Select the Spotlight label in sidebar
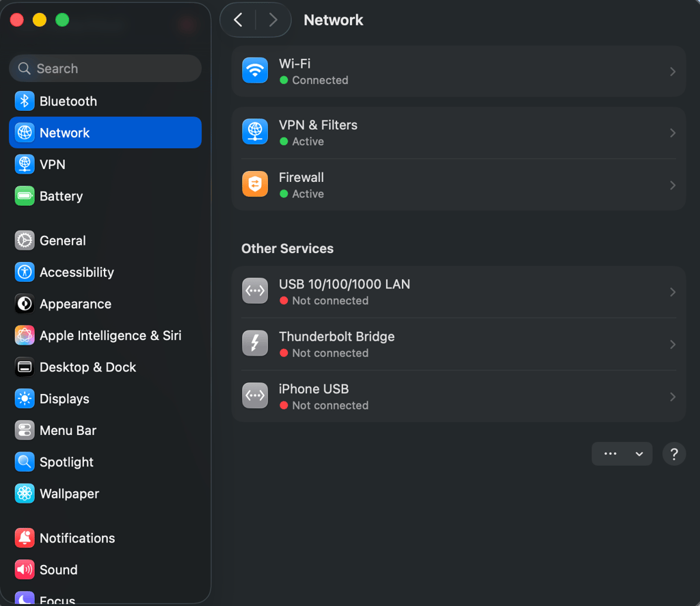This screenshot has width=700, height=606. tap(66, 462)
